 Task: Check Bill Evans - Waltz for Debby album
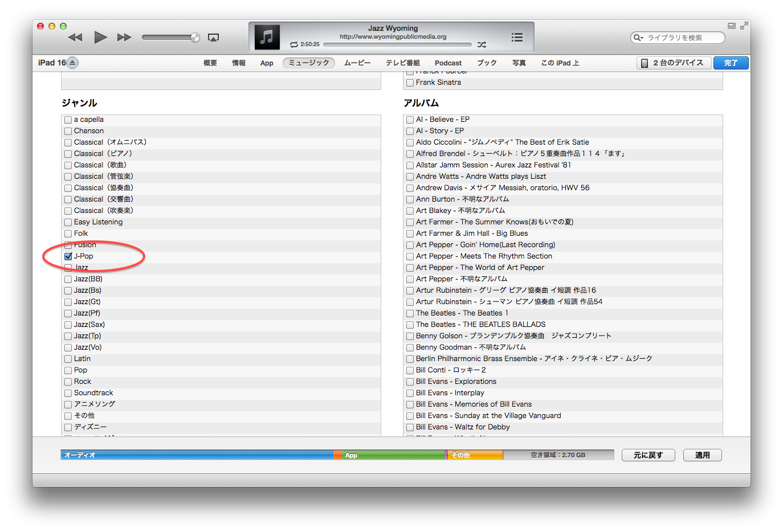(410, 427)
